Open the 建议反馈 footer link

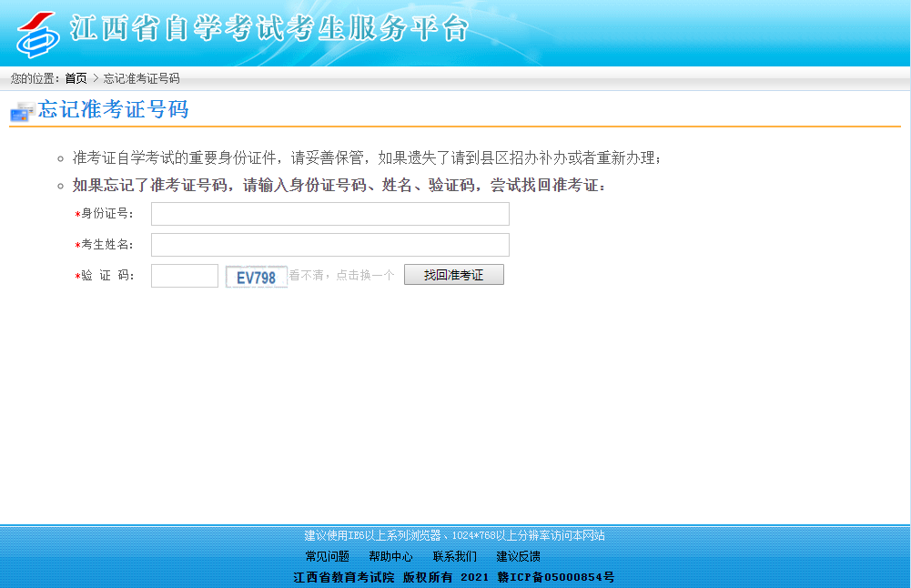click(518, 556)
